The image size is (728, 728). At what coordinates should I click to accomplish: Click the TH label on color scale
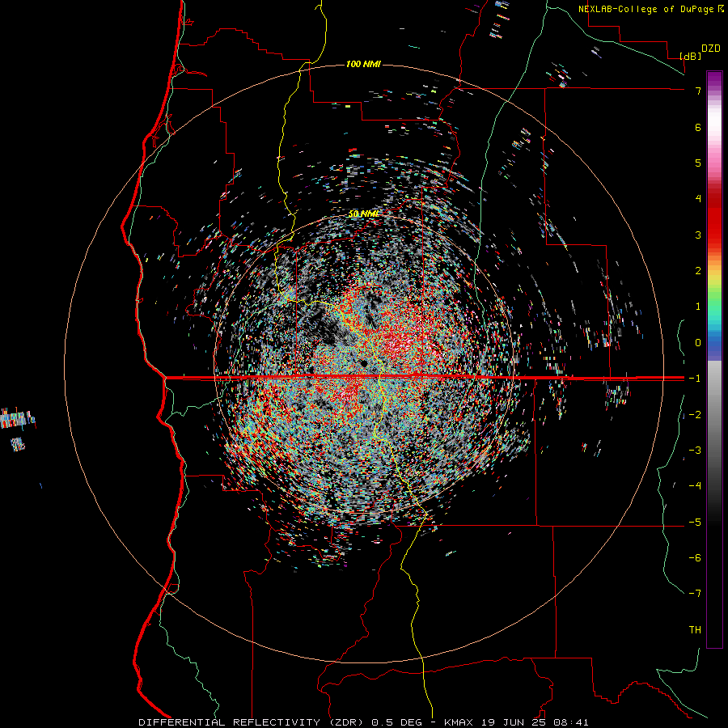click(695, 630)
